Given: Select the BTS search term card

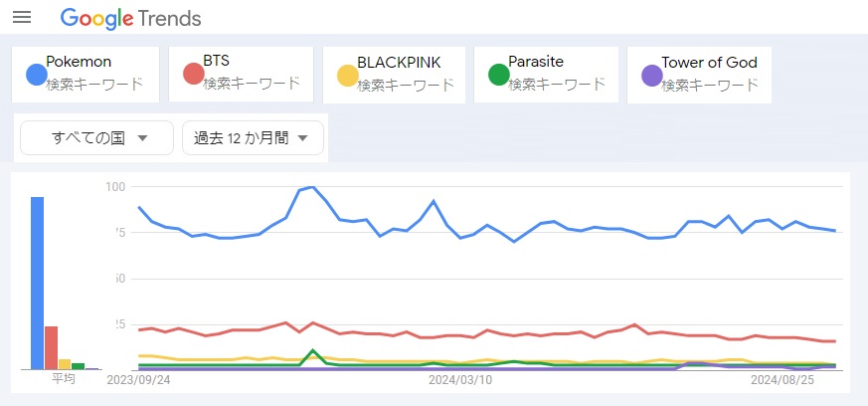Looking at the screenshot, I should pyautogui.click(x=249, y=74).
